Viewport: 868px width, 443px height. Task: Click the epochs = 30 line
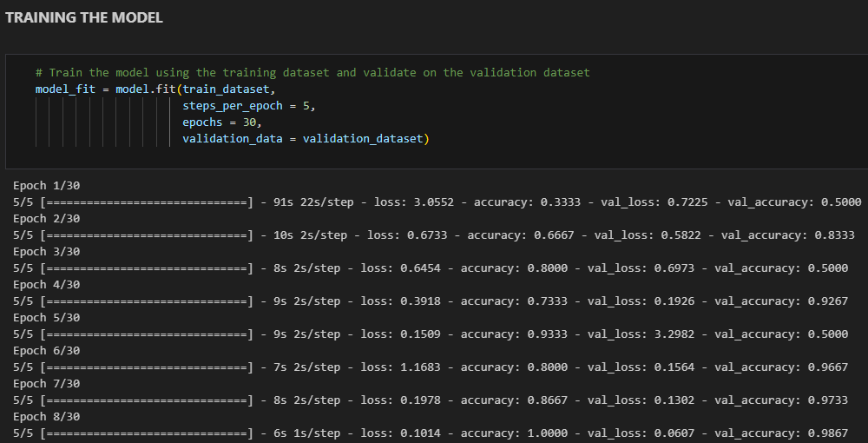click(x=222, y=122)
